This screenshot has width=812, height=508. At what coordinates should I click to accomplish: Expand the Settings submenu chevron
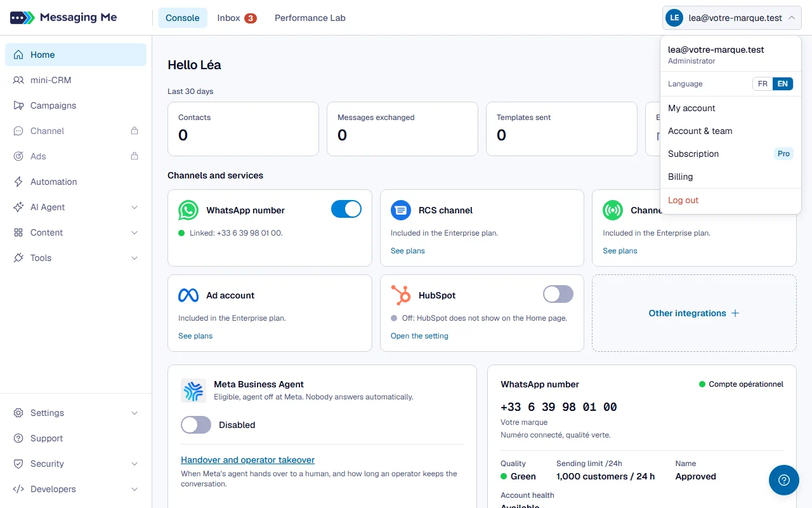pos(134,413)
